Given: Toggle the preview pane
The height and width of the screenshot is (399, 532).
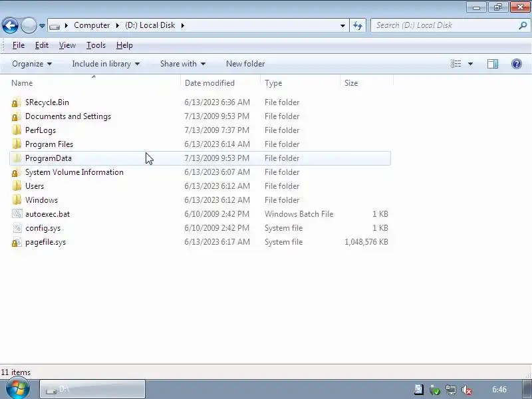Looking at the screenshot, I should pyautogui.click(x=493, y=64).
